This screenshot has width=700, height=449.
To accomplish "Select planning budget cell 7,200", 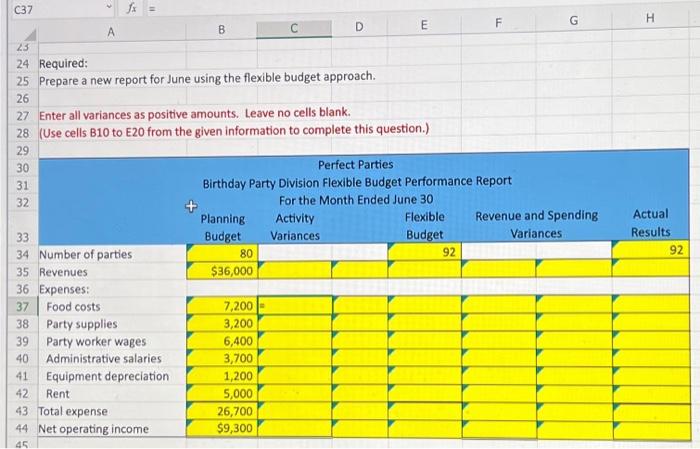I will tap(222, 306).
